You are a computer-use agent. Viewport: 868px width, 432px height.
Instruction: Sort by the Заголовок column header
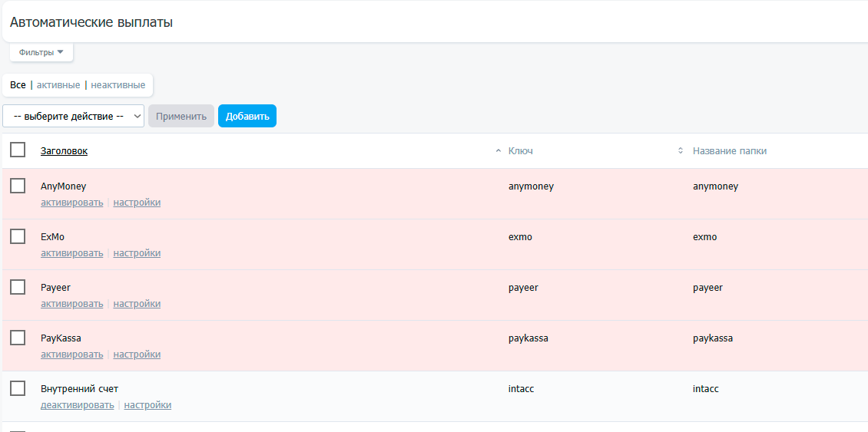pos(64,151)
